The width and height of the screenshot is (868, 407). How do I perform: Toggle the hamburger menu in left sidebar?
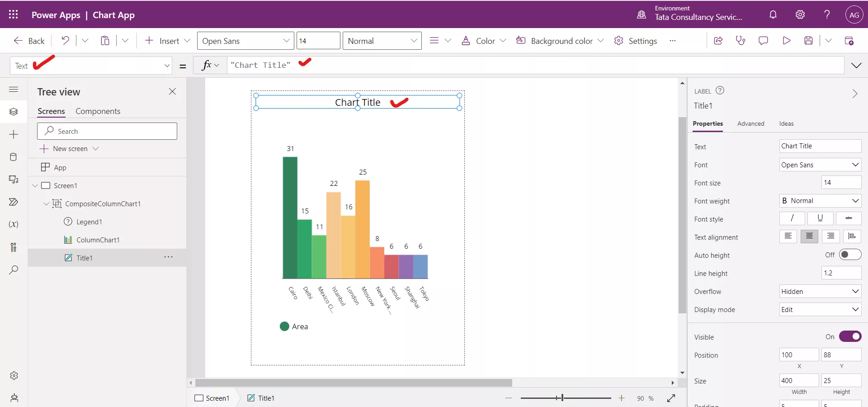[14, 89]
